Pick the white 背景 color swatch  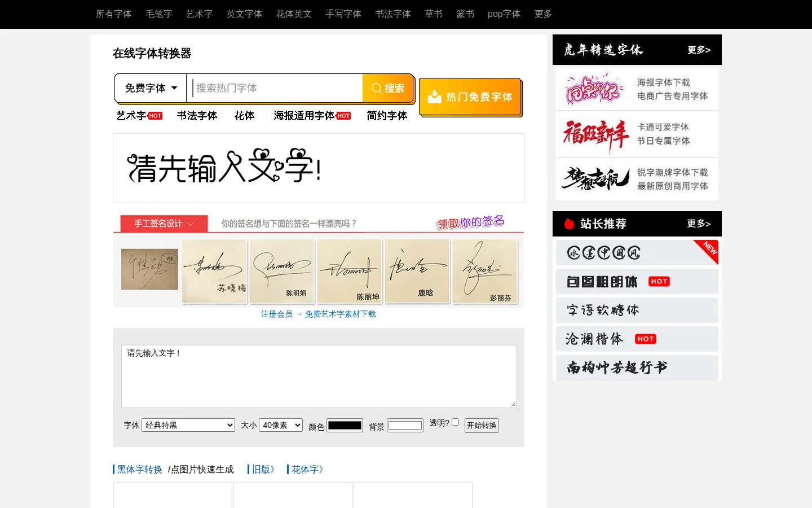[x=405, y=426]
